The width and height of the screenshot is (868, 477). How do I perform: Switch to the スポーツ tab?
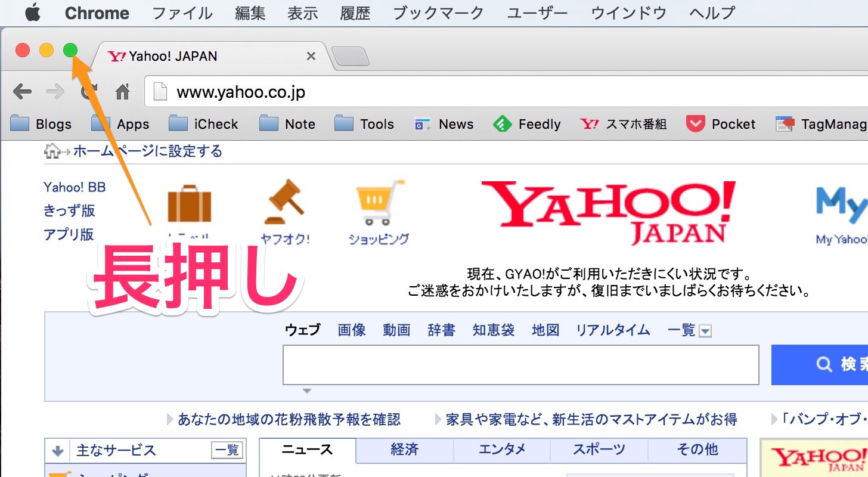point(599,450)
